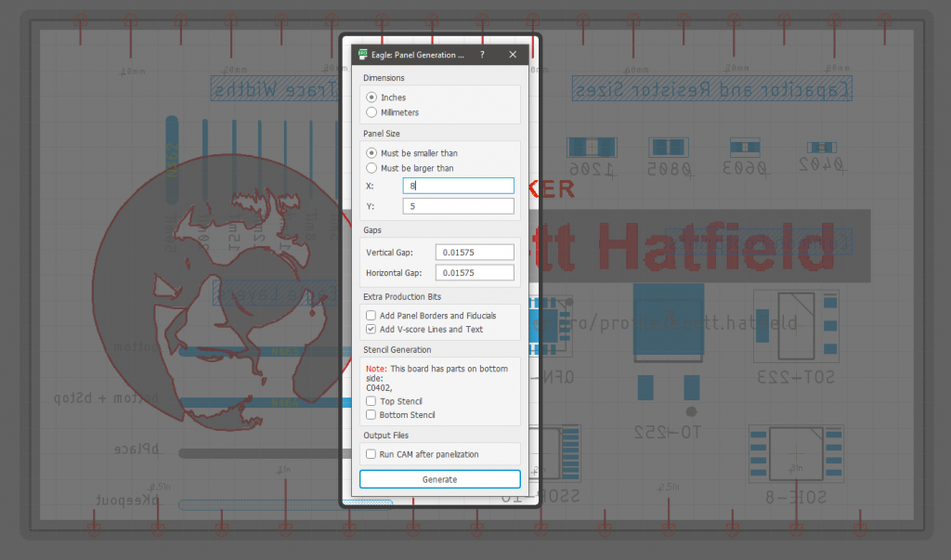Viewport: 951px width, 560px height.
Task: Uncheck 'Add V-score Lines and Text'
Action: coord(370,328)
